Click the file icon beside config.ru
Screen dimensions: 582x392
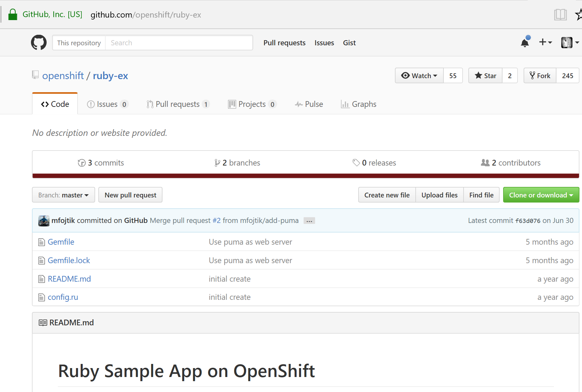42,298
